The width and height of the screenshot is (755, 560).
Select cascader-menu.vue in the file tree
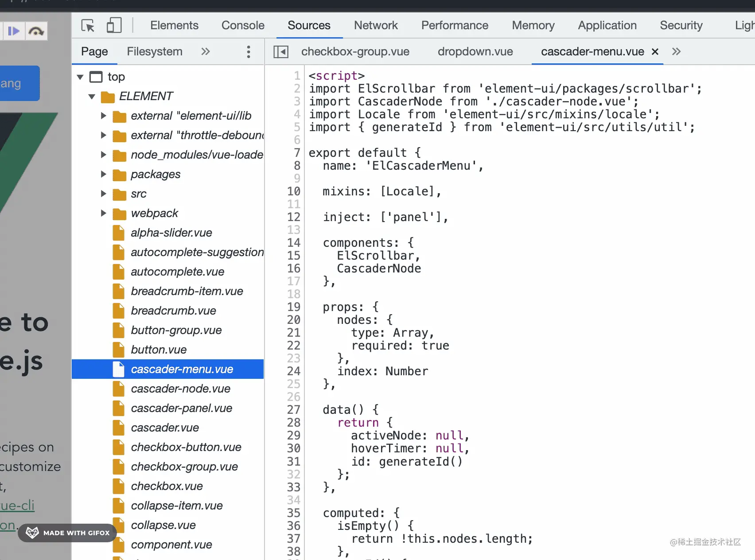pyautogui.click(x=168, y=369)
